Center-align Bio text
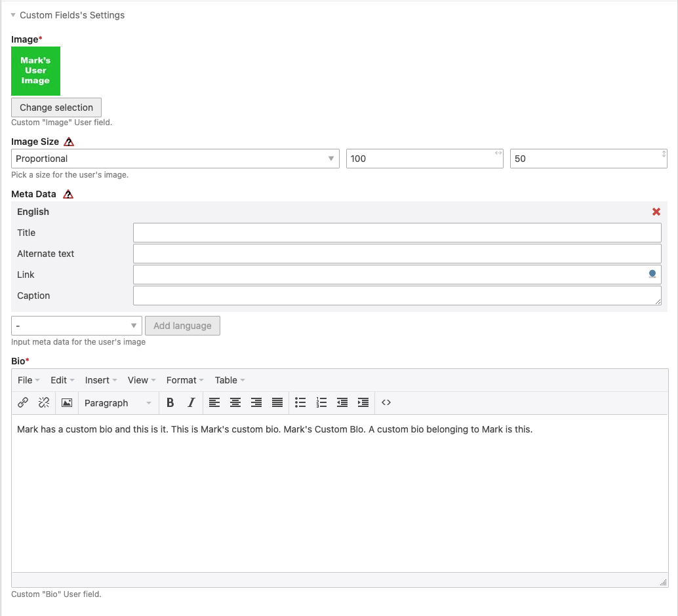 click(x=235, y=403)
